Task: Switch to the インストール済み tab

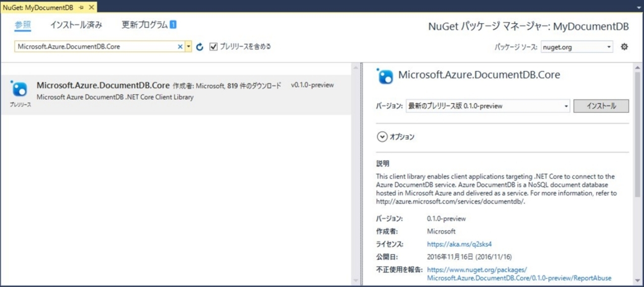Action: [76, 25]
